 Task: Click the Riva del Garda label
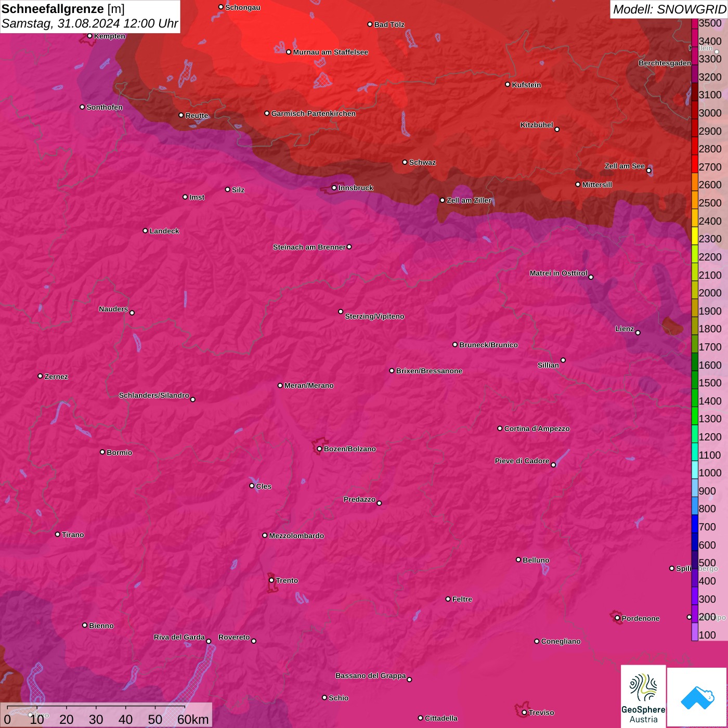point(179,637)
